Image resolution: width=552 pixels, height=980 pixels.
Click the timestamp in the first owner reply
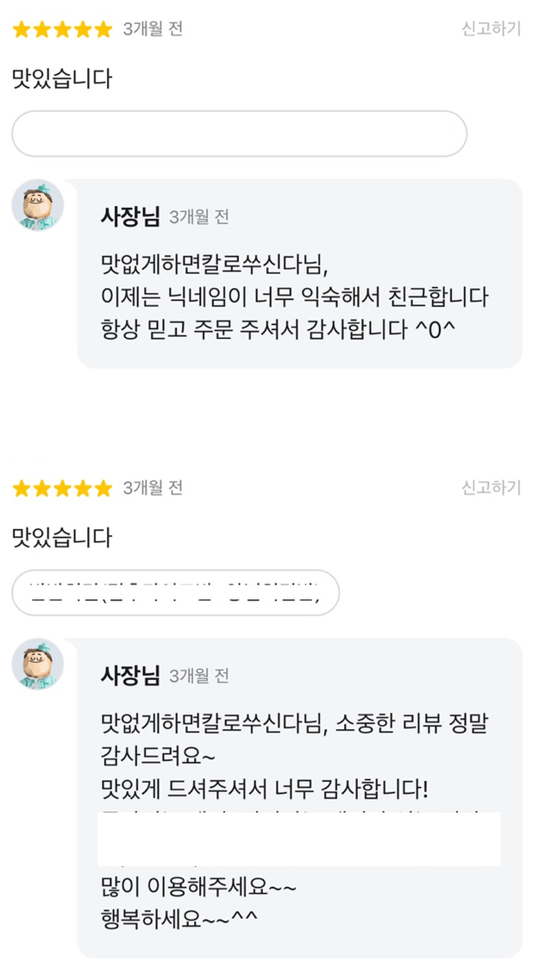[x=199, y=218]
